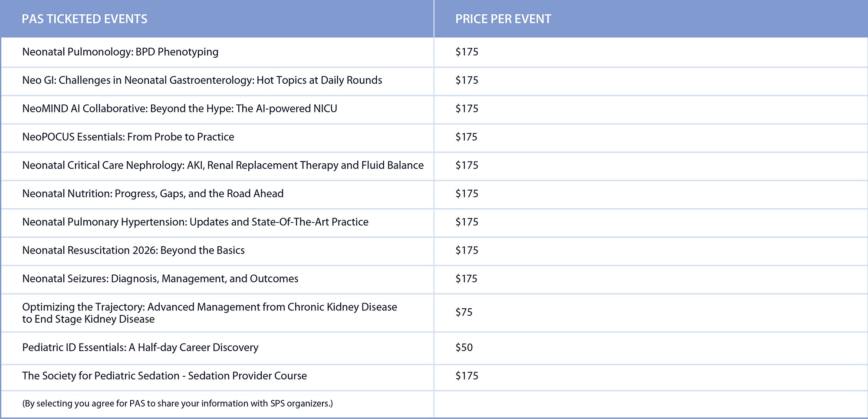Select Neonatal Nutrition: Progress, Gaps event
The image size is (868, 419).
click(x=153, y=194)
